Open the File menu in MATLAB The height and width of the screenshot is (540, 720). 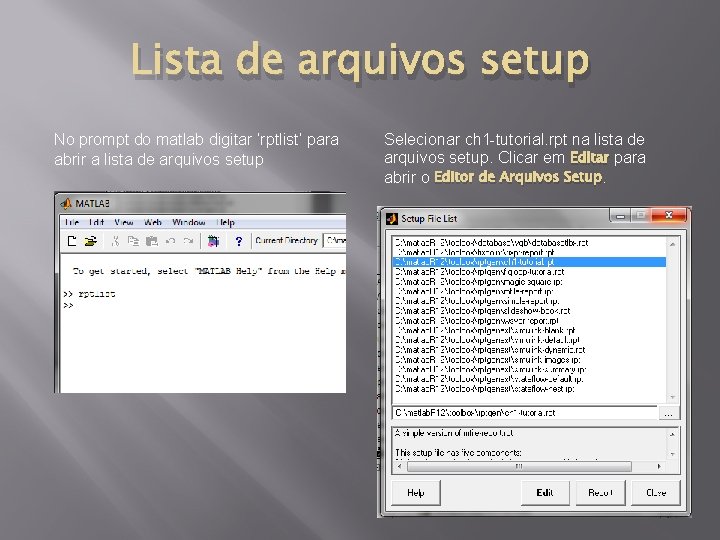[72, 222]
